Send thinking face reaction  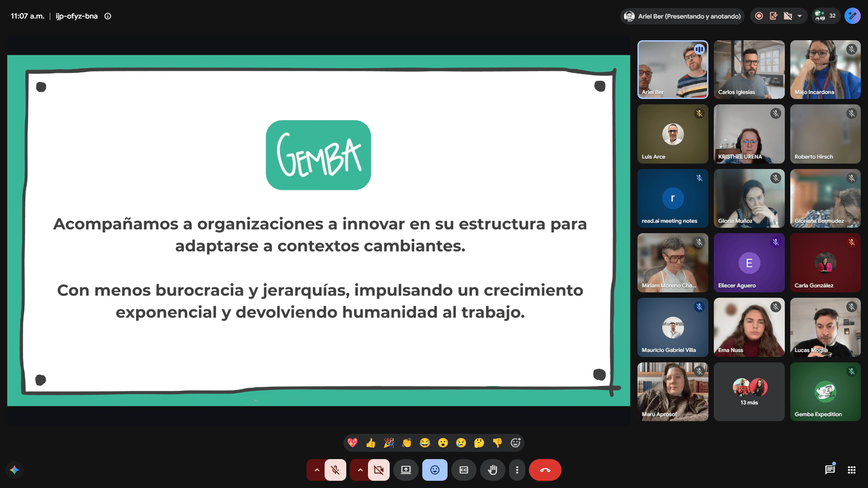(x=479, y=443)
